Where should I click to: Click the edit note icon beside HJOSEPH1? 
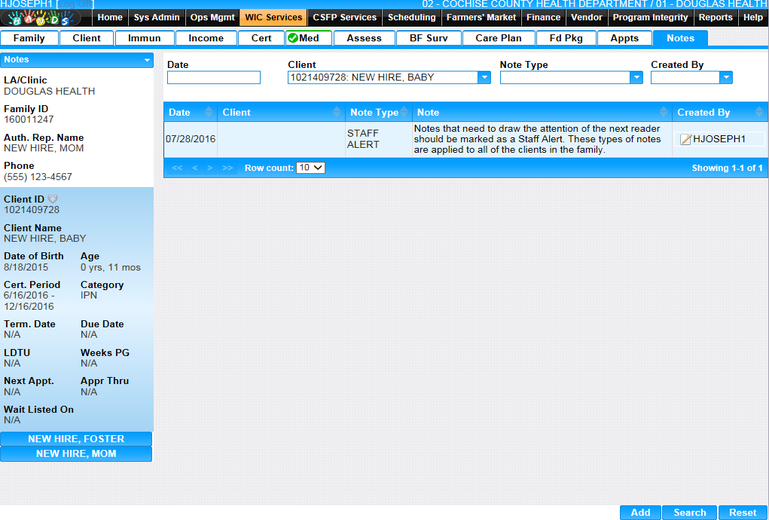point(685,140)
